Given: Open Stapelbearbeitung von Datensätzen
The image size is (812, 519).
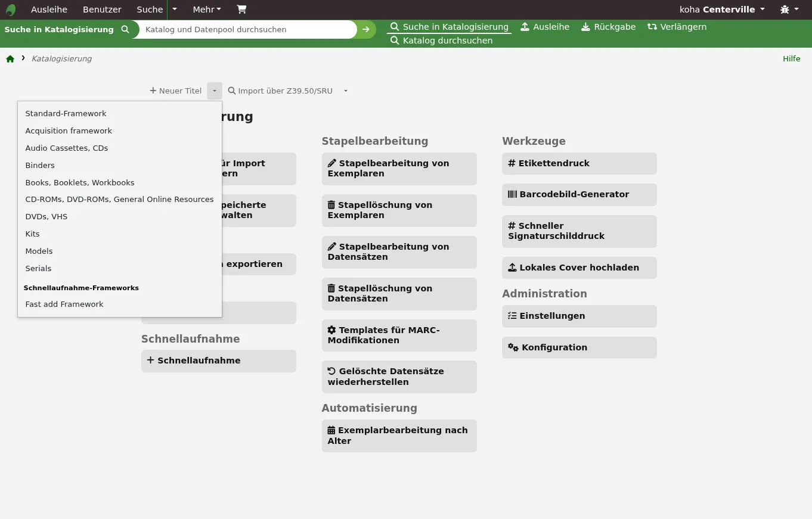Looking at the screenshot, I should (x=399, y=252).
